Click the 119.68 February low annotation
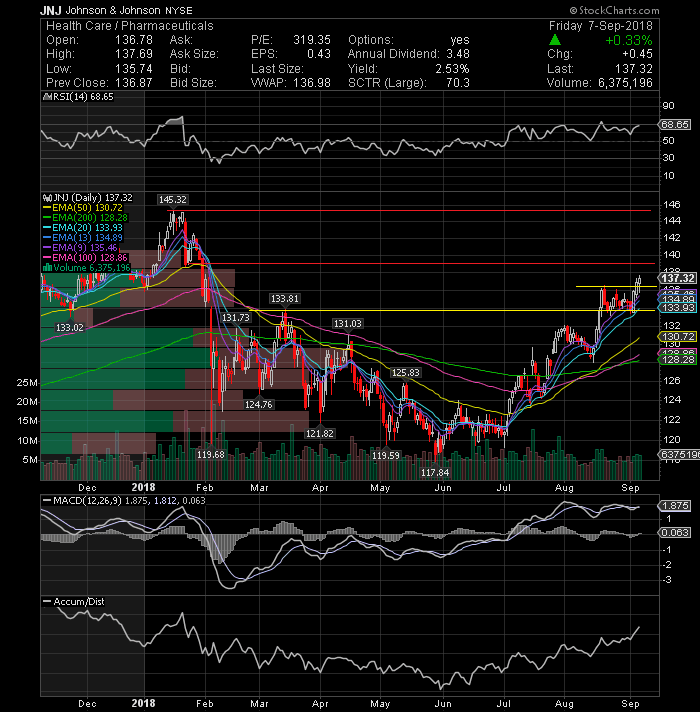This screenshot has height=712, width=700. coord(211,455)
